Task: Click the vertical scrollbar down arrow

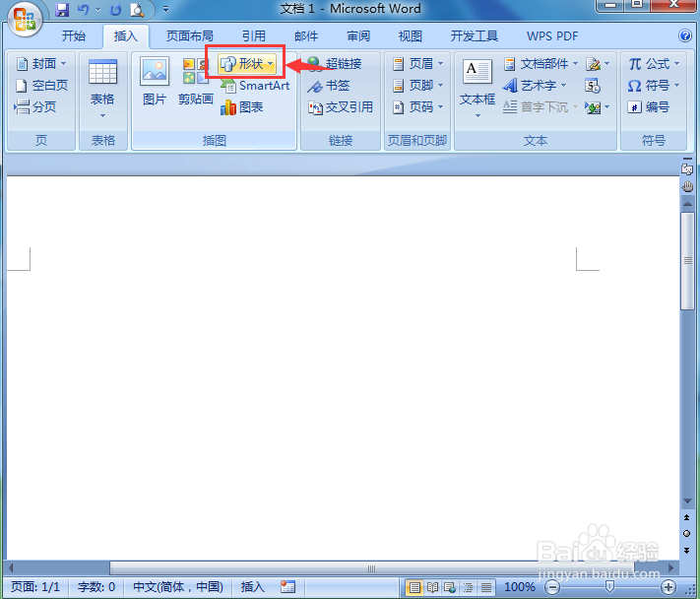Action: pos(687,501)
